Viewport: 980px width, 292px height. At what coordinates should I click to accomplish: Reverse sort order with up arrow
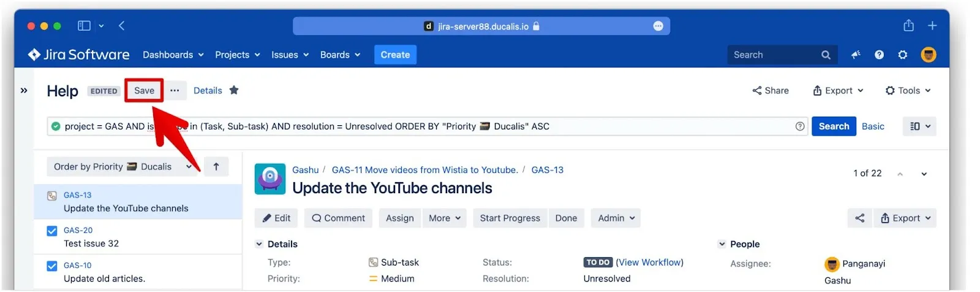click(216, 167)
